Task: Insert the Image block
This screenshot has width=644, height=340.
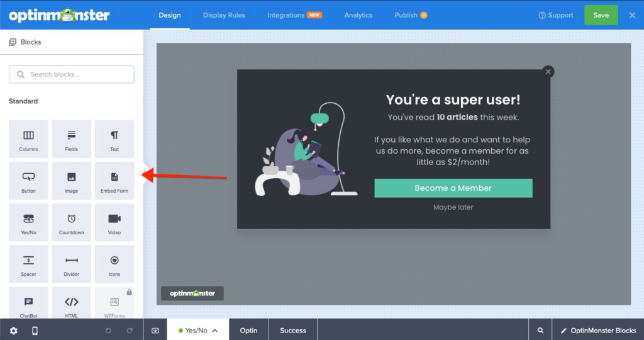Action: [71, 181]
